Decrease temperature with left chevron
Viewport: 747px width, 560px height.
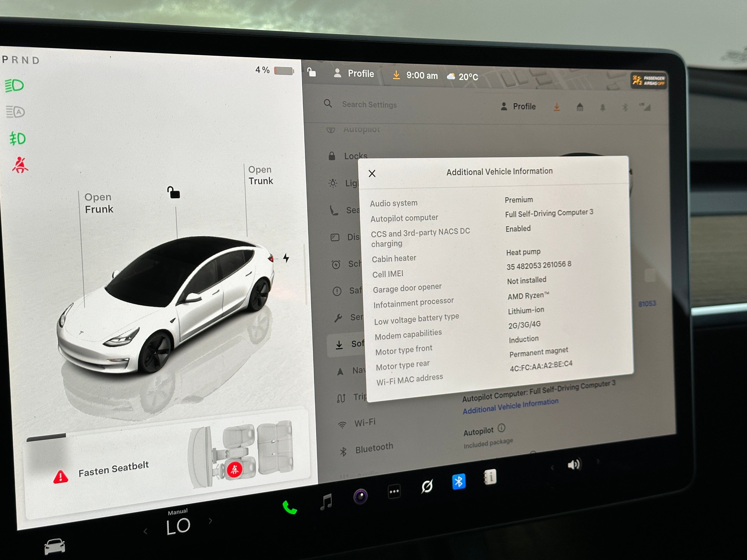point(145,531)
